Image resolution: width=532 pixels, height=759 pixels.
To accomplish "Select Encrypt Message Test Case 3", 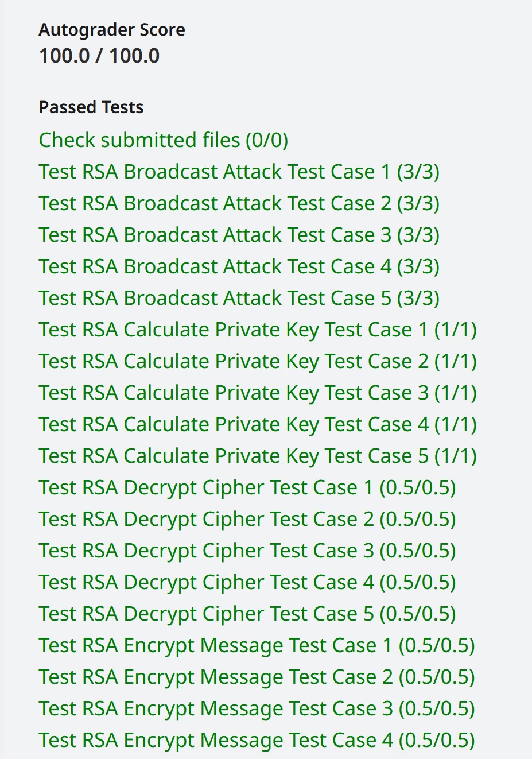I will [x=257, y=708].
